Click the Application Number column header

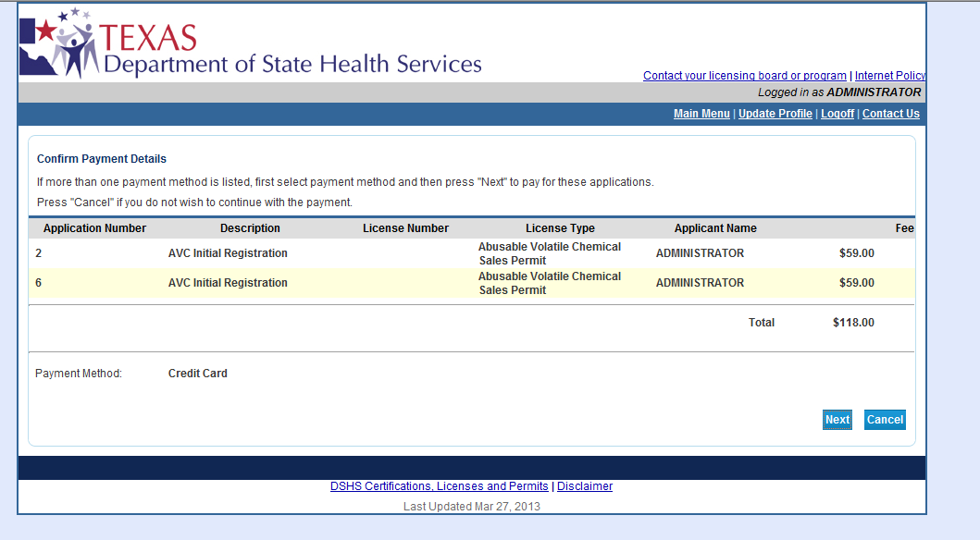(94, 228)
